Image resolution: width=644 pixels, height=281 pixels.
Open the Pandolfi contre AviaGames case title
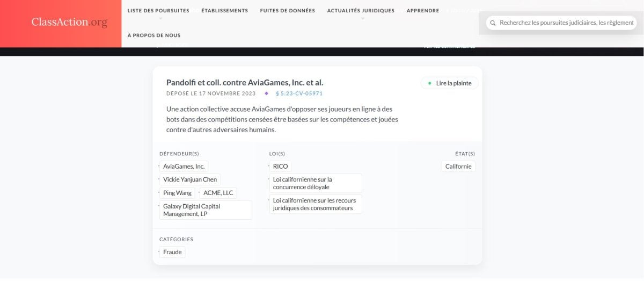tap(245, 83)
